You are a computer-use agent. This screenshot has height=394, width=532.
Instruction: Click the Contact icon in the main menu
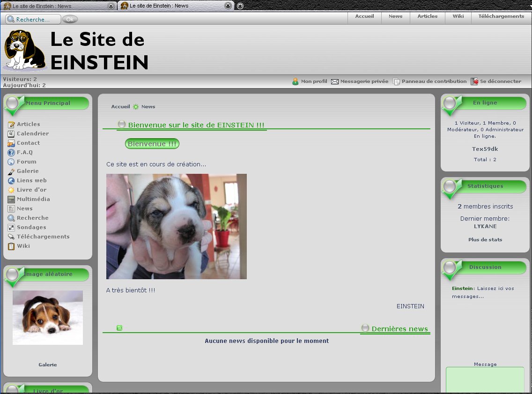(11, 143)
